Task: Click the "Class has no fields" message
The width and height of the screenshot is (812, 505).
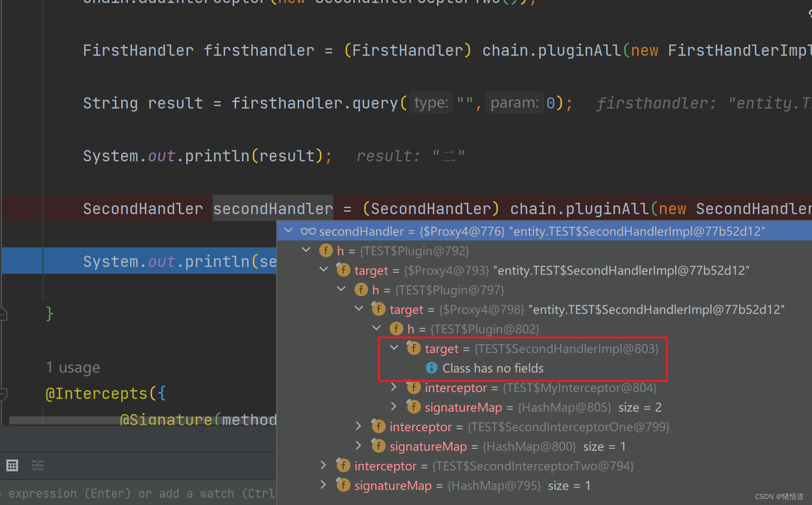Action: (x=493, y=368)
